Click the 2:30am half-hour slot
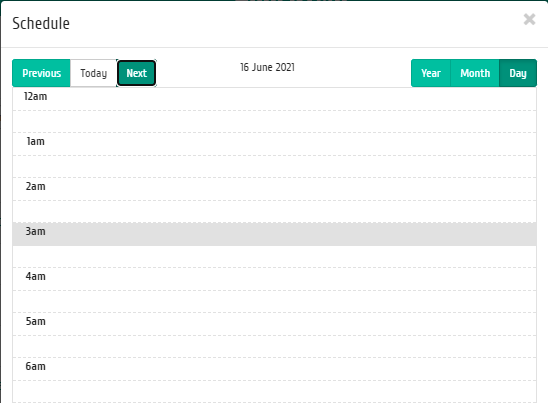Screen dimensions: 548x403 (x=274, y=212)
